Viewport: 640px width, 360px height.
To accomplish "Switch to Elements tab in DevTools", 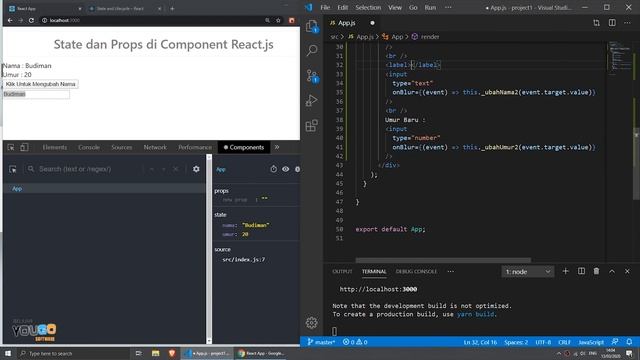I will [x=55, y=147].
